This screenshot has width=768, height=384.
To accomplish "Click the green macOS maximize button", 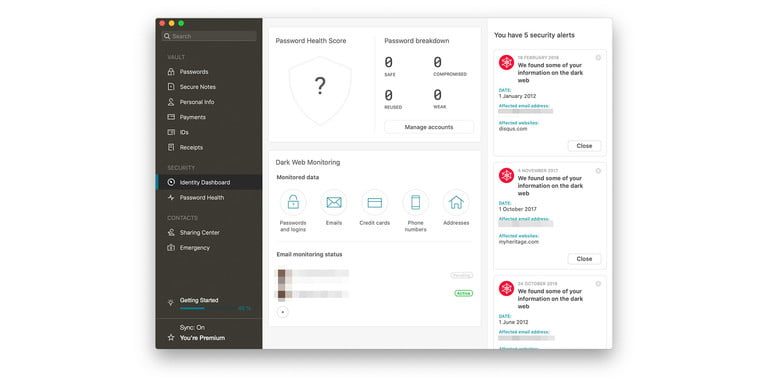I will tap(181, 23).
